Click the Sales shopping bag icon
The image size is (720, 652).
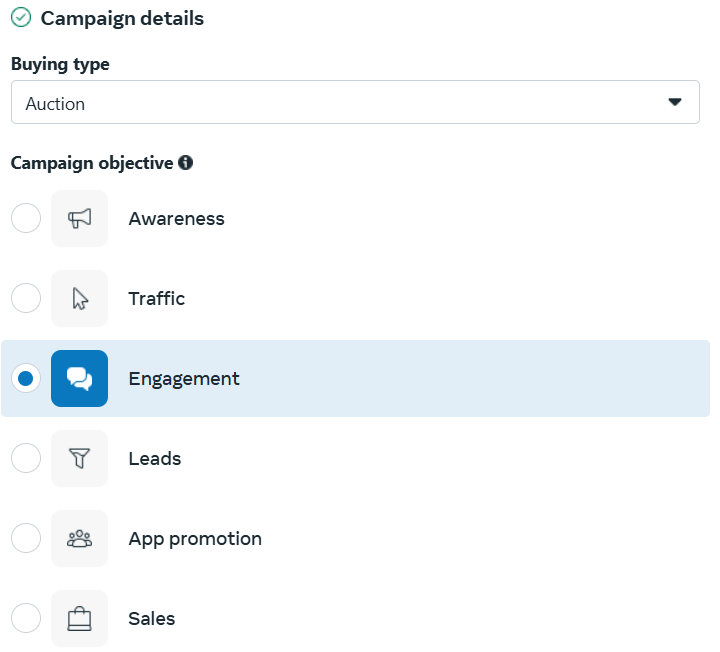pos(79,618)
